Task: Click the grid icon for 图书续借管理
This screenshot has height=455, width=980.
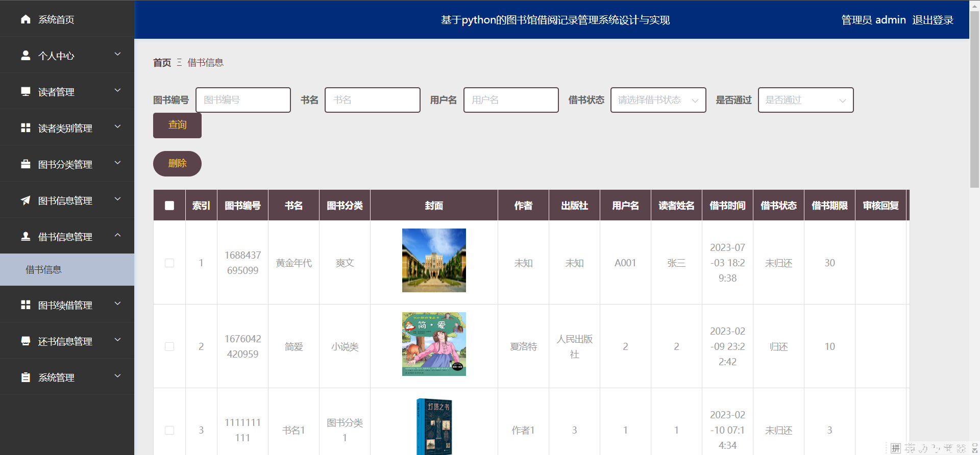Action: (x=26, y=305)
